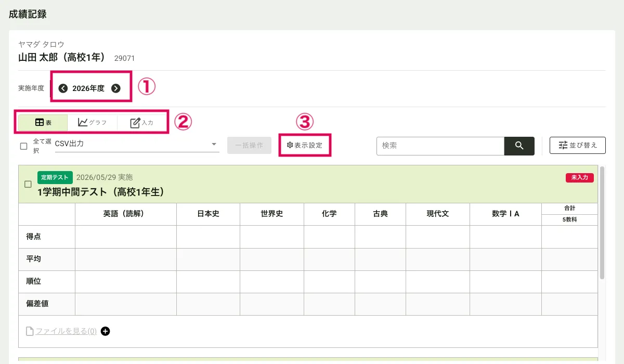Expand dropdown arrow next to CSV出力
Image resolution: width=624 pixels, height=364 pixels.
pyautogui.click(x=214, y=144)
